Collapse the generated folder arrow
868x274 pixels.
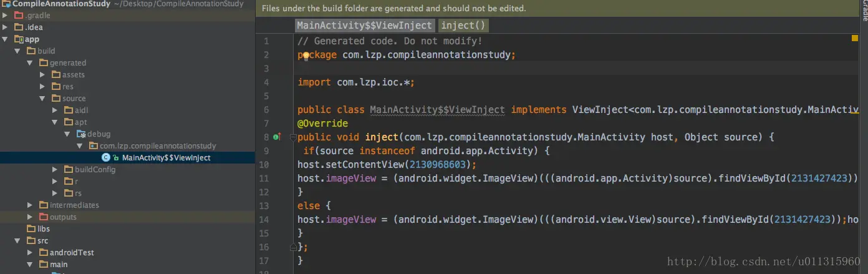coord(29,62)
